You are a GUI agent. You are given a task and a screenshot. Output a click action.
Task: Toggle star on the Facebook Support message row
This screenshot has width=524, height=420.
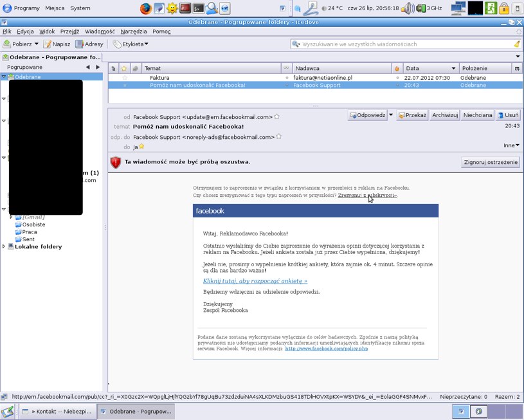point(125,86)
